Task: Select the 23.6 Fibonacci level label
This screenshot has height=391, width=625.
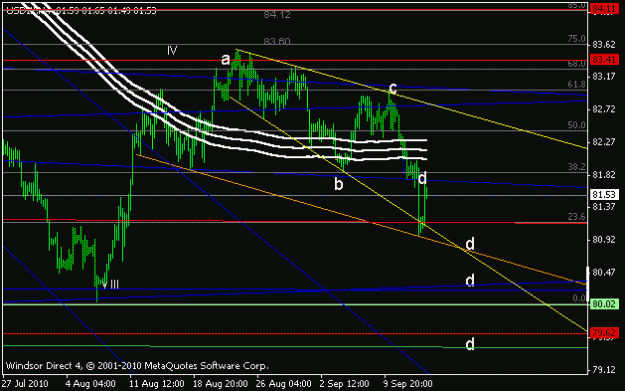Action: pos(576,217)
